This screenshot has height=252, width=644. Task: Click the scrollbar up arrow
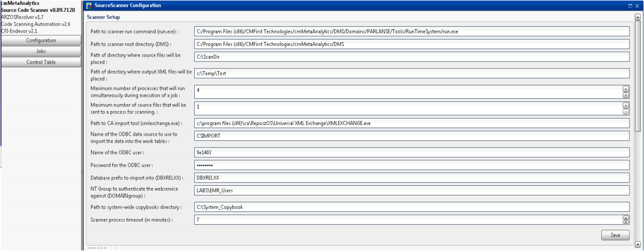pyautogui.click(x=637, y=17)
